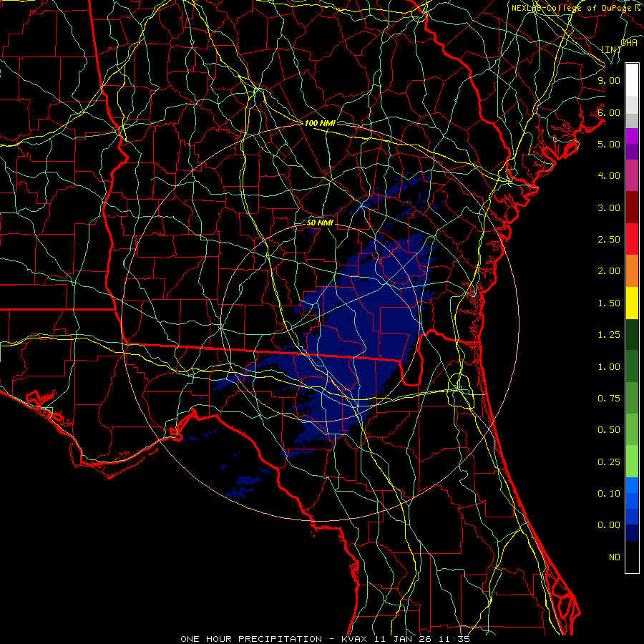Select the 3.00 legend value

[609, 208]
